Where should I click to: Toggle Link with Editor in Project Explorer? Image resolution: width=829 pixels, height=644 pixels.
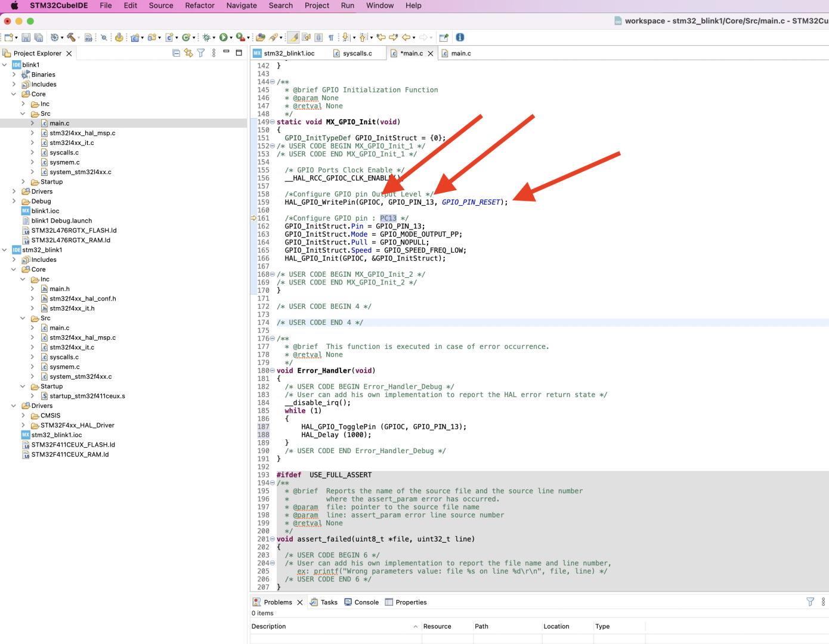point(188,52)
